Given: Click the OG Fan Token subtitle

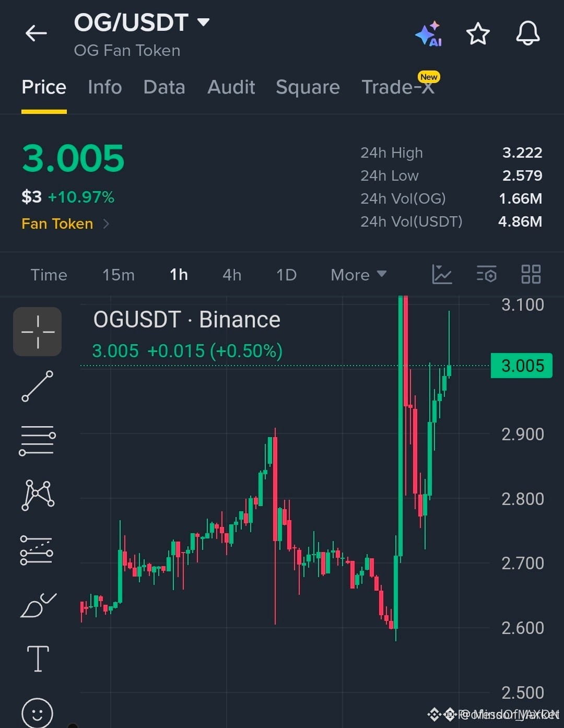Looking at the screenshot, I should tap(127, 51).
